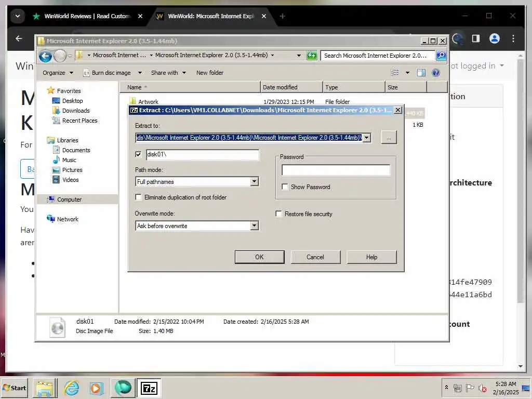Click the Explorer search box

(377, 55)
